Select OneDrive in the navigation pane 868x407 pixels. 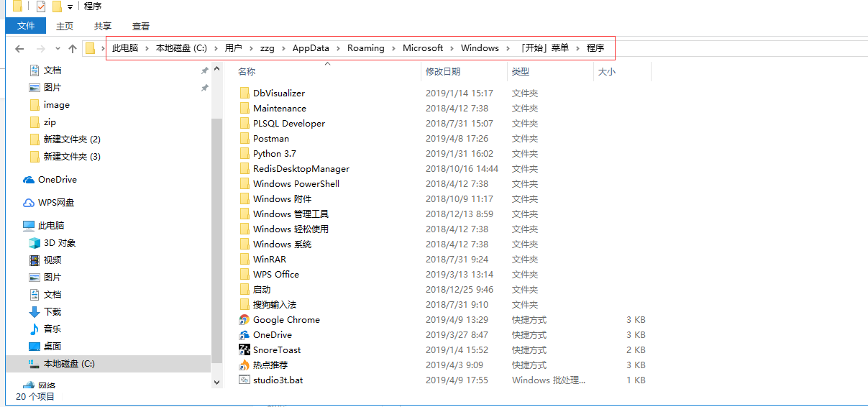pos(58,180)
